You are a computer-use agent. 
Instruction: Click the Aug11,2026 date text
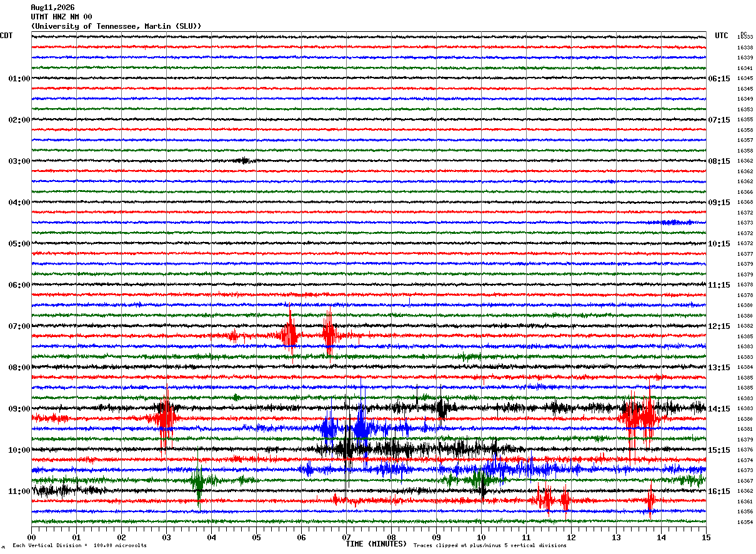click(x=52, y=8)
